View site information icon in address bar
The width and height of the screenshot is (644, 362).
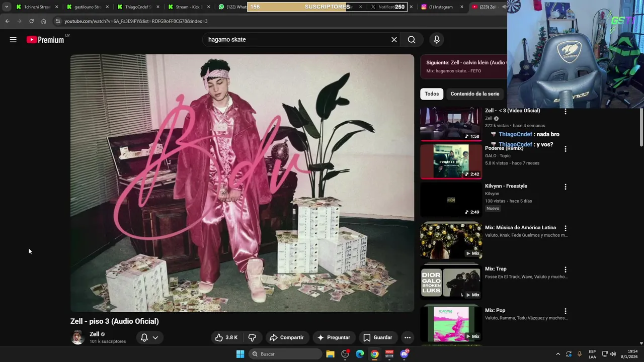[58, 21]
